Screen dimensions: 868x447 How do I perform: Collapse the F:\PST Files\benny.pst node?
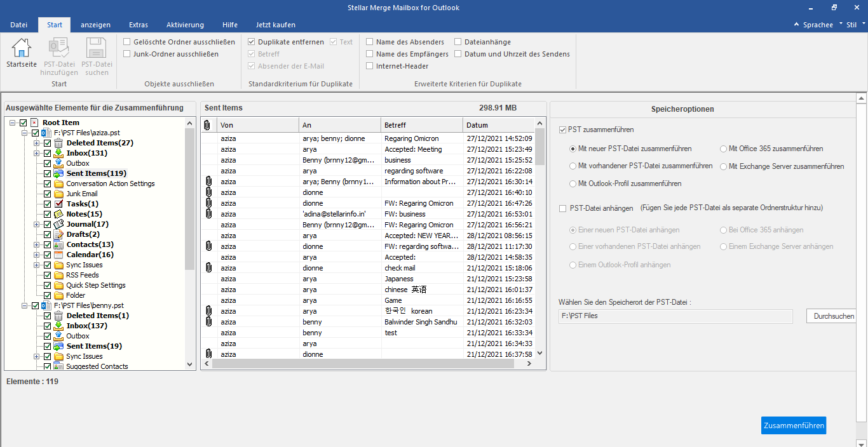click(x=24, y=305)
